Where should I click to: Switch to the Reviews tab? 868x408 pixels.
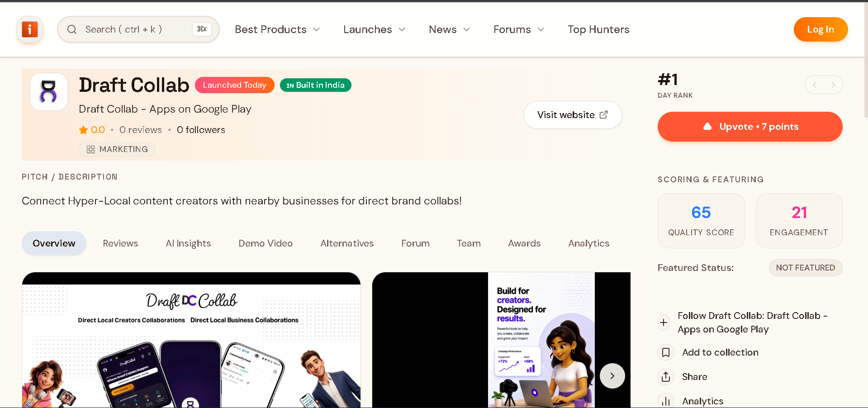pyautogui.click(x=120, y=243)
